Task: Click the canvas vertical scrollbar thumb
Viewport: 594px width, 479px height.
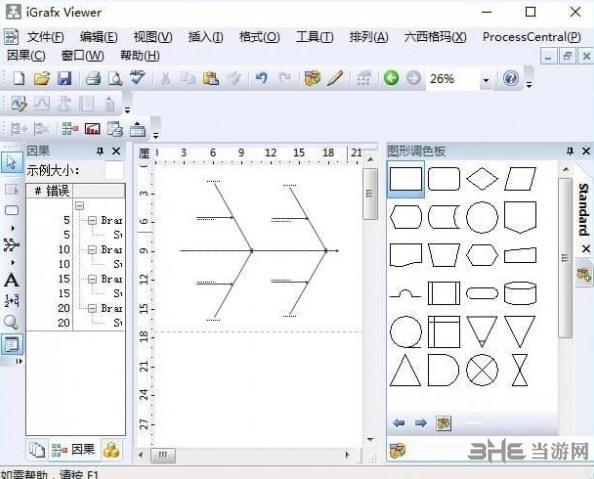Action: pos(370,194)
